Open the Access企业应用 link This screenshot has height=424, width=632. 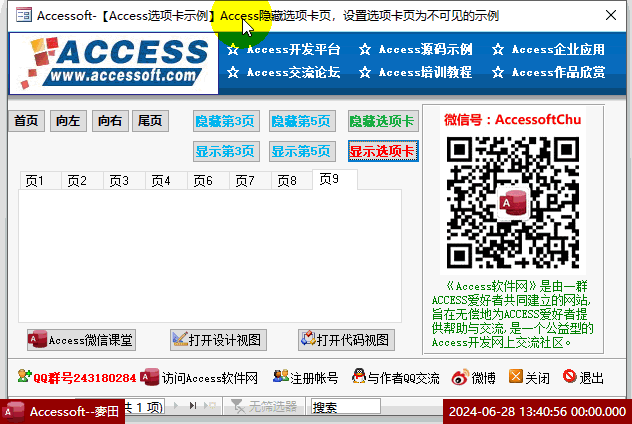[558, 50]
